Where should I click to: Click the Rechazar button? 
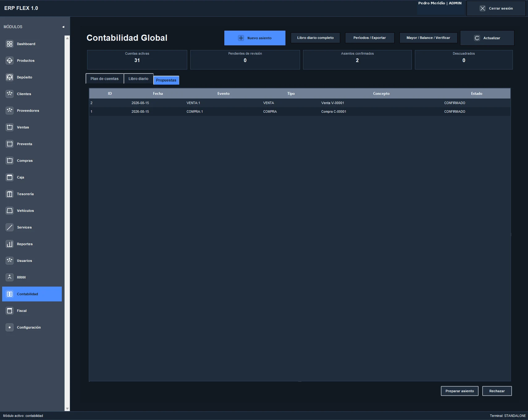point(497,391)
